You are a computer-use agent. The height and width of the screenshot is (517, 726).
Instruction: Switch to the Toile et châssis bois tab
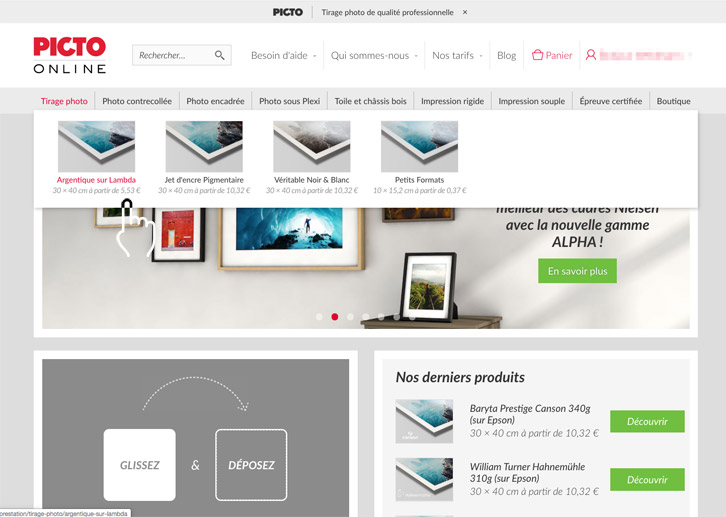coord(370,101)
